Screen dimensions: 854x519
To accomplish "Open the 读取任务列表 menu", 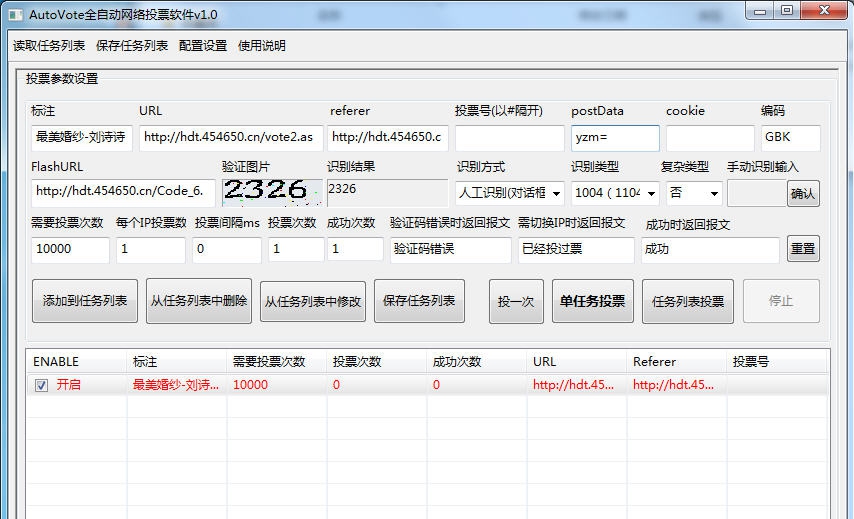I will tap(49, 46).
